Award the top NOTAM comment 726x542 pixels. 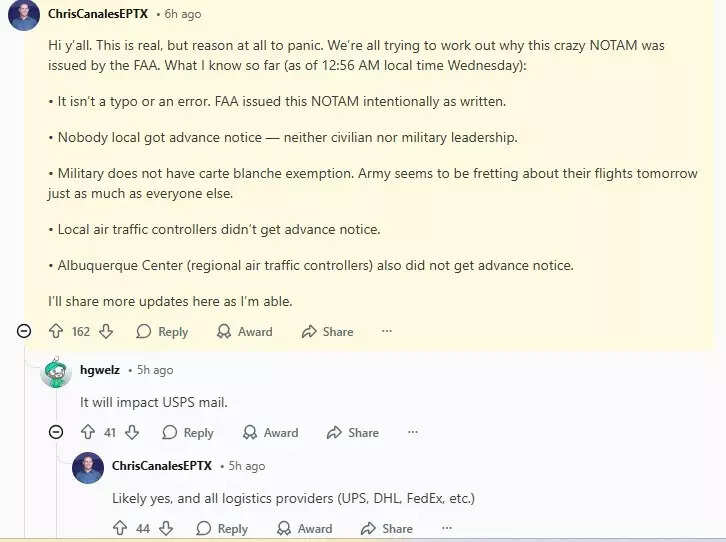(245, 331)
